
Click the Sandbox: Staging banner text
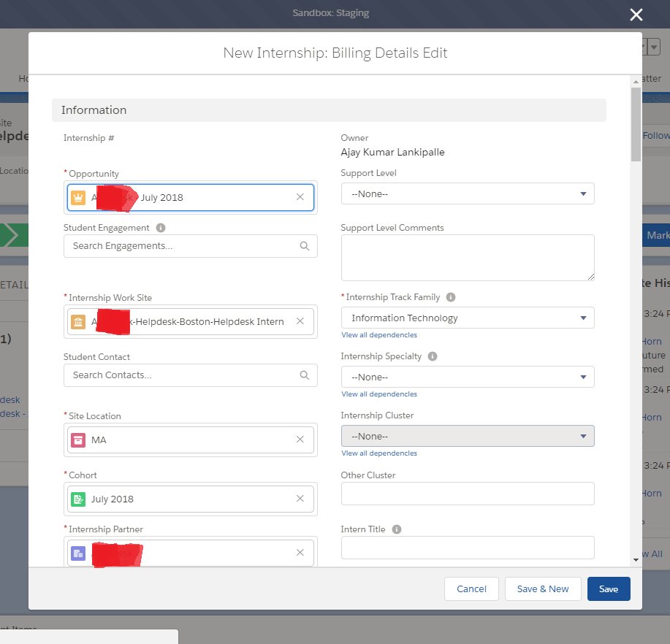(331, 13)
